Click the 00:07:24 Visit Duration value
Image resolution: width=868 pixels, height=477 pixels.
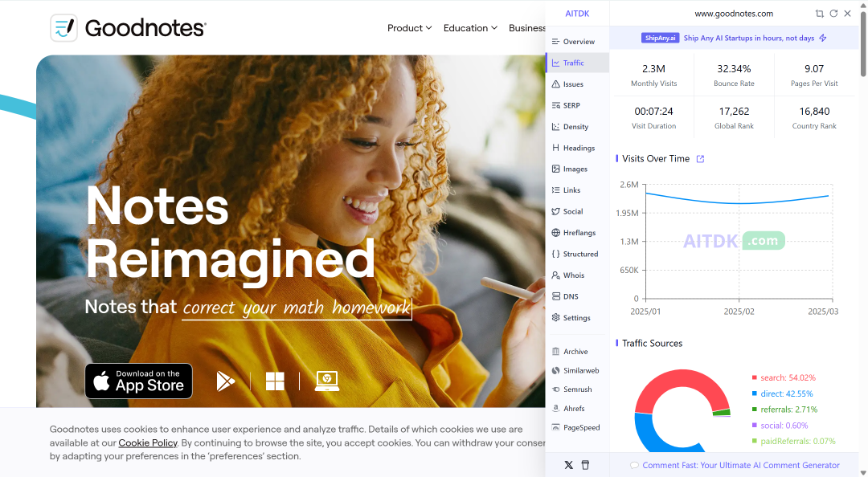click(653, 112)
